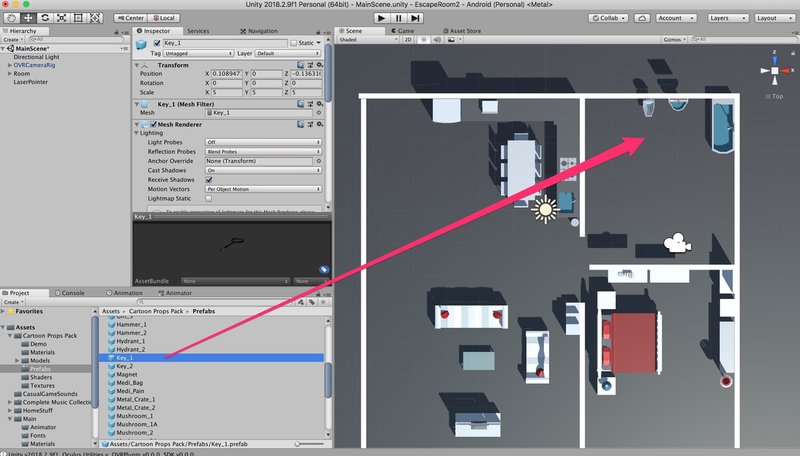Open Transform component gear settings
This screenshot has width=800, height=456.
click(319, 65)
